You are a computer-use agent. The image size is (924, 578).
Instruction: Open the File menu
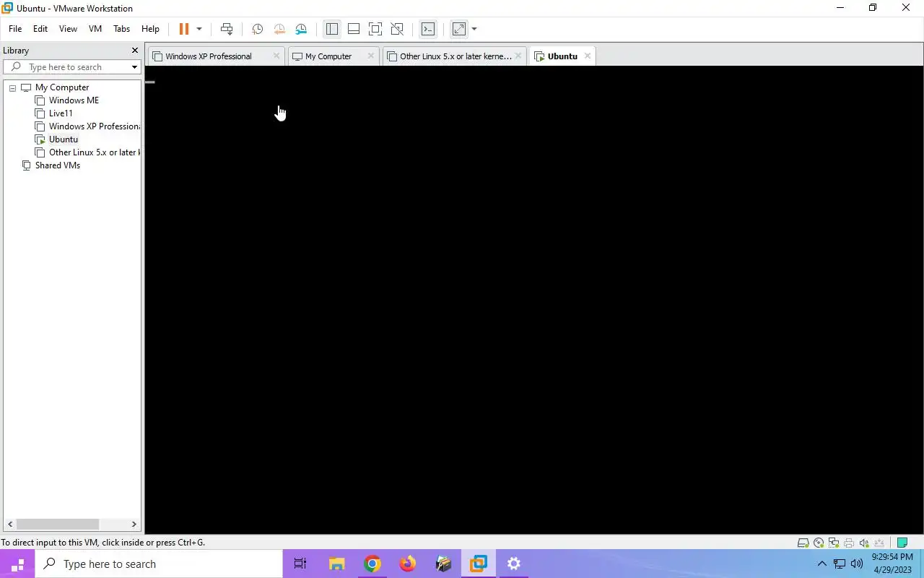tap(15, 29)
